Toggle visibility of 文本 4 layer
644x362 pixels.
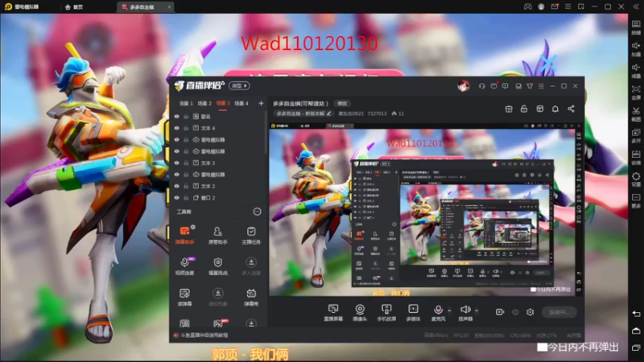point(176,128)
